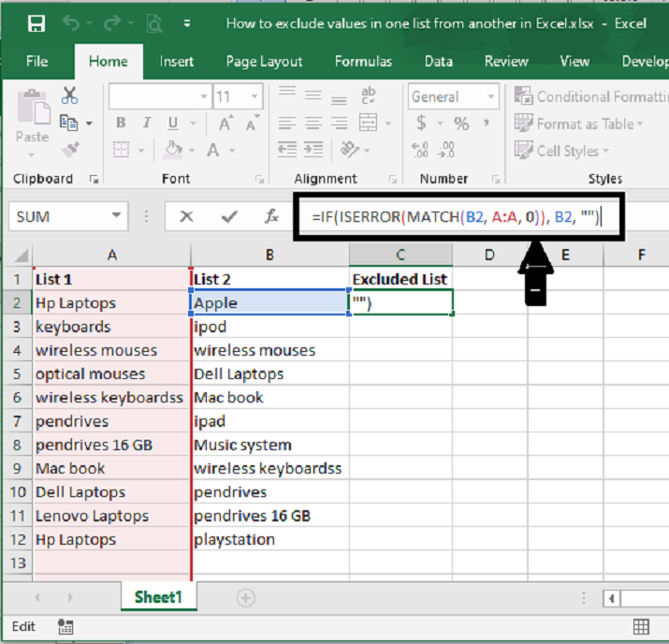Expand the font size dropdown
Viewport: 669px width, 644px height.
(x=255, y=96)
